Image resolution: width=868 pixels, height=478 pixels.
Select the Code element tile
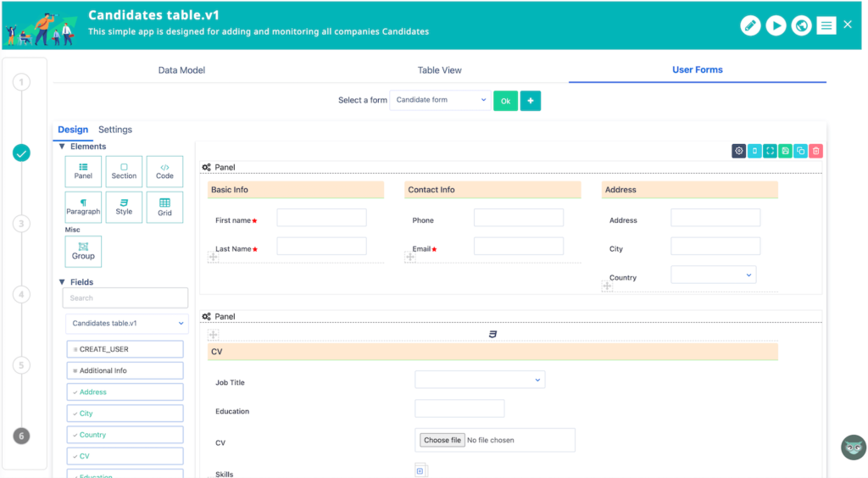(x=164, y=171)
